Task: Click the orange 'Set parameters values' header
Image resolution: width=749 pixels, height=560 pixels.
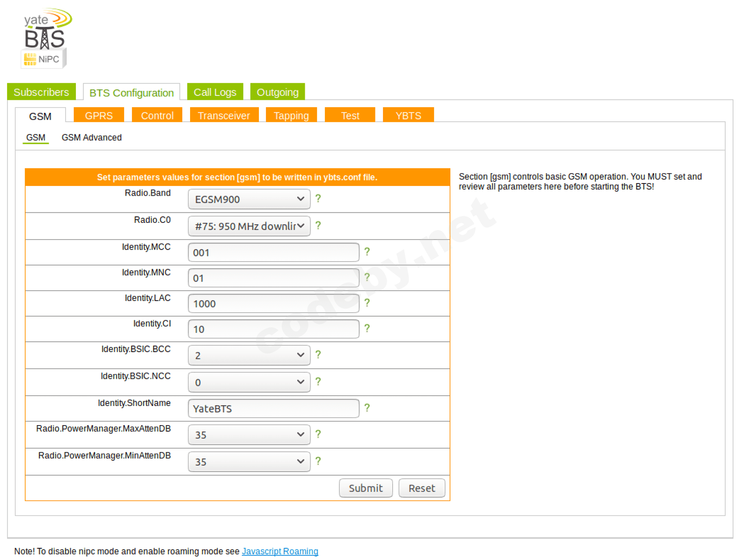Action: click(237, 177)
